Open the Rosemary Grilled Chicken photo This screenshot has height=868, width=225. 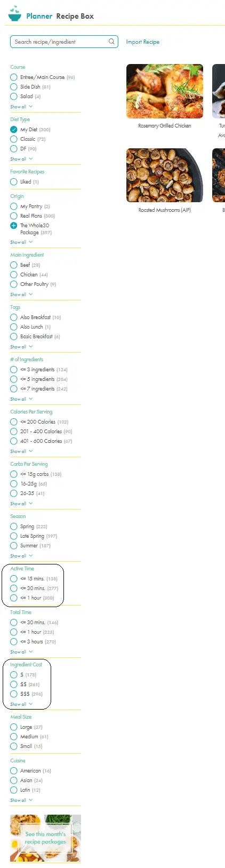[165, 91]
